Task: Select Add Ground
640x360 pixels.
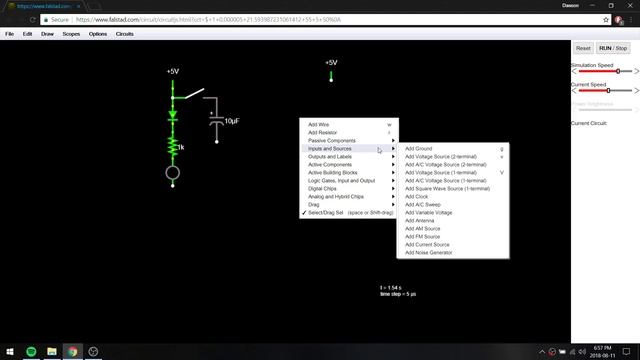Action: (x=453, y=149)
